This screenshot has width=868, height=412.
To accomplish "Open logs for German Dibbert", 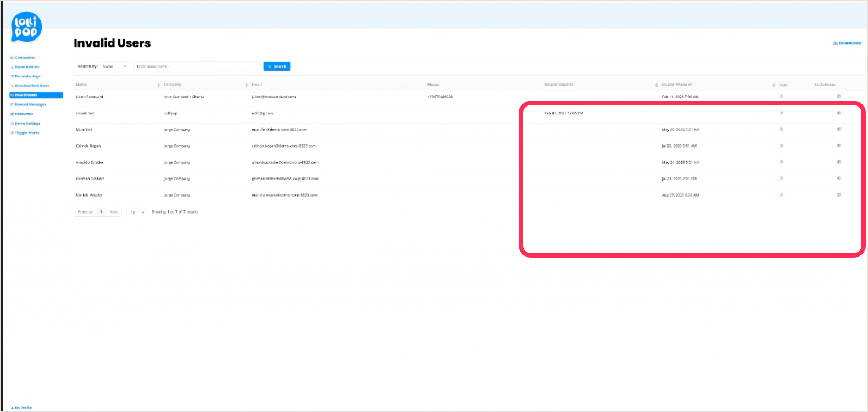I will click(x=781, y=179).
